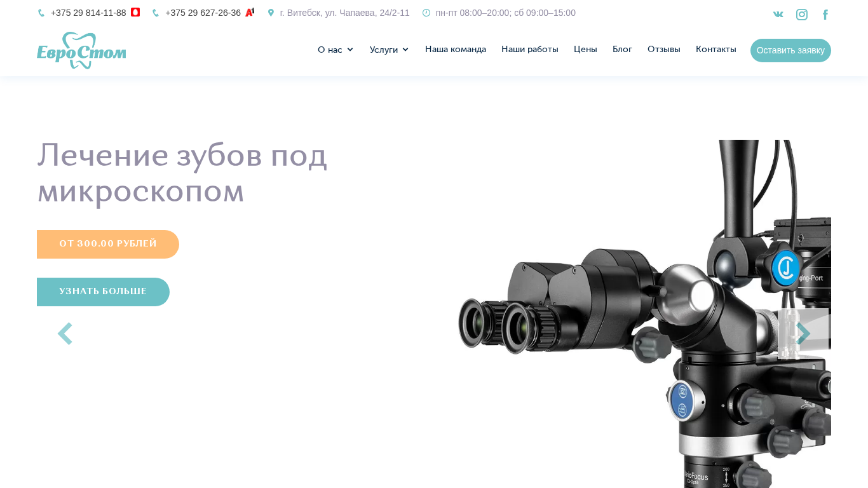Navigate to «Отзывы» page
The image size is (868, 488).
tap(664, 49)
